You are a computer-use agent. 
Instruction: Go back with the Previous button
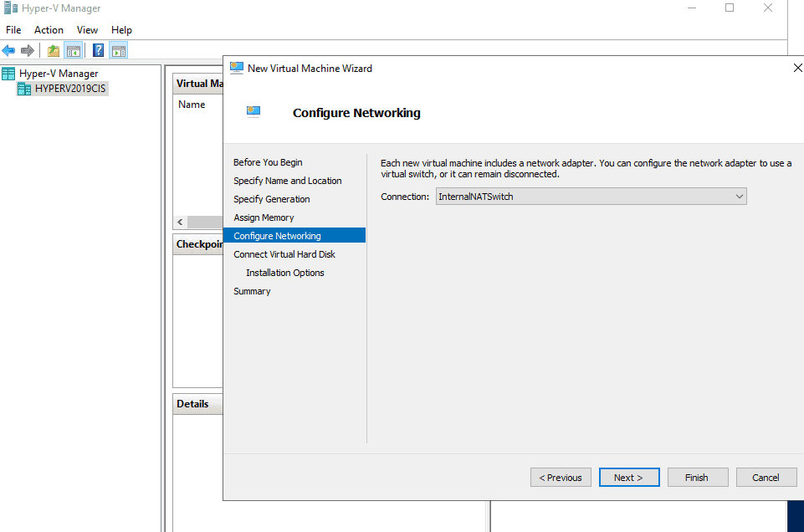tap(560, 477)
